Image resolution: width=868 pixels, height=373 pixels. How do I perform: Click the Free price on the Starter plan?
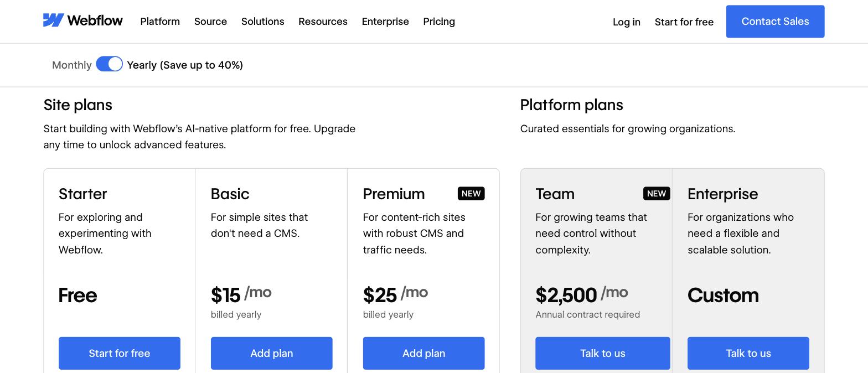coord(77,296)
